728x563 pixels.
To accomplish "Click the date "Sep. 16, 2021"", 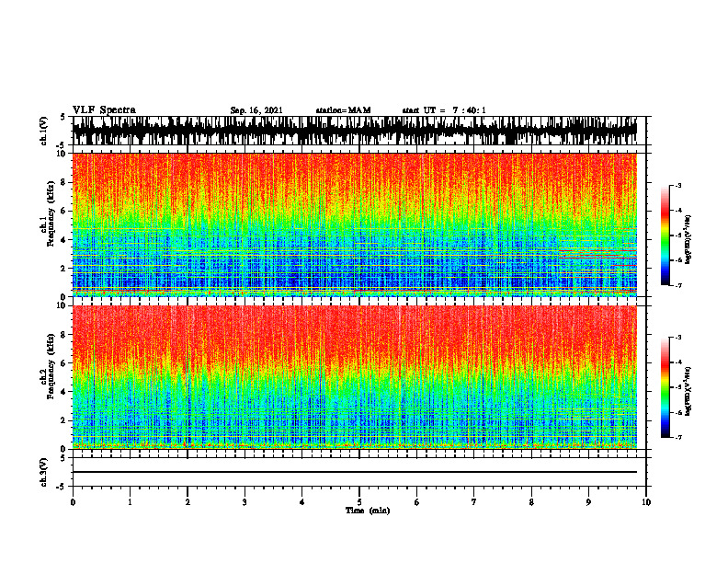I will [256, 110].
